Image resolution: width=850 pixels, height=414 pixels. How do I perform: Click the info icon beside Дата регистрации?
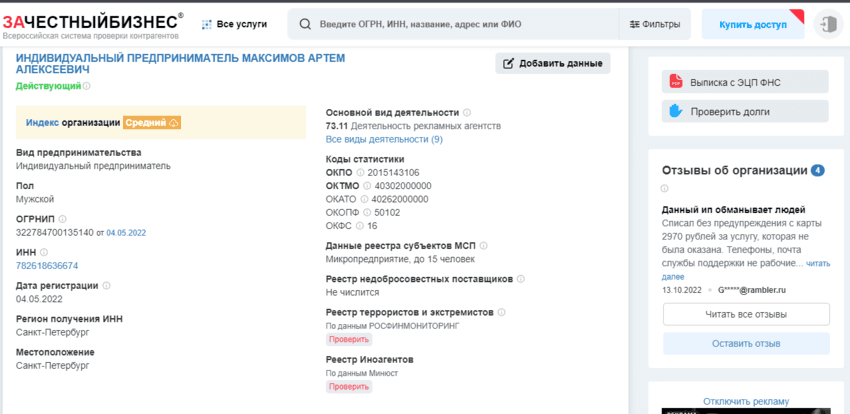pos(106,286)
